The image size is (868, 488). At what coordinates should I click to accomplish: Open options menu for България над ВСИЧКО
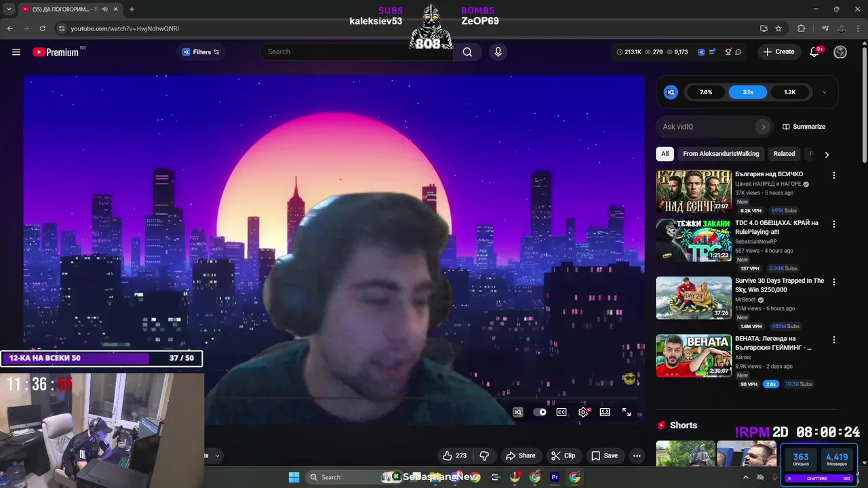(834, 176)
